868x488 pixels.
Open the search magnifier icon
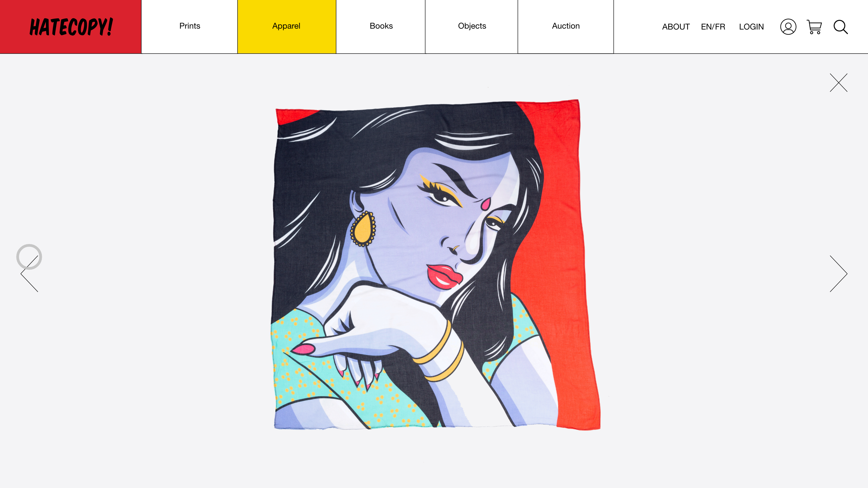pos(841,27)
